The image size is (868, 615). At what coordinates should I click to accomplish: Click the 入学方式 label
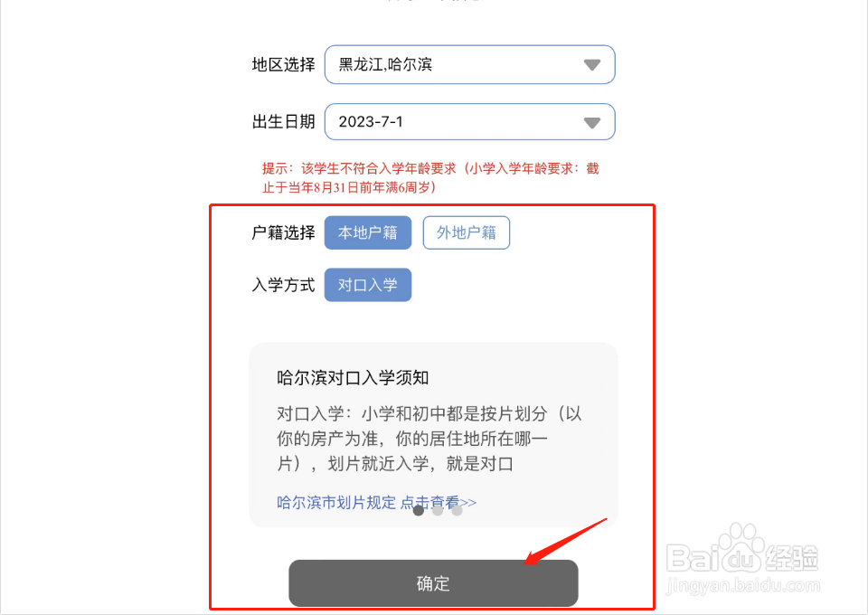click(283, 285)
